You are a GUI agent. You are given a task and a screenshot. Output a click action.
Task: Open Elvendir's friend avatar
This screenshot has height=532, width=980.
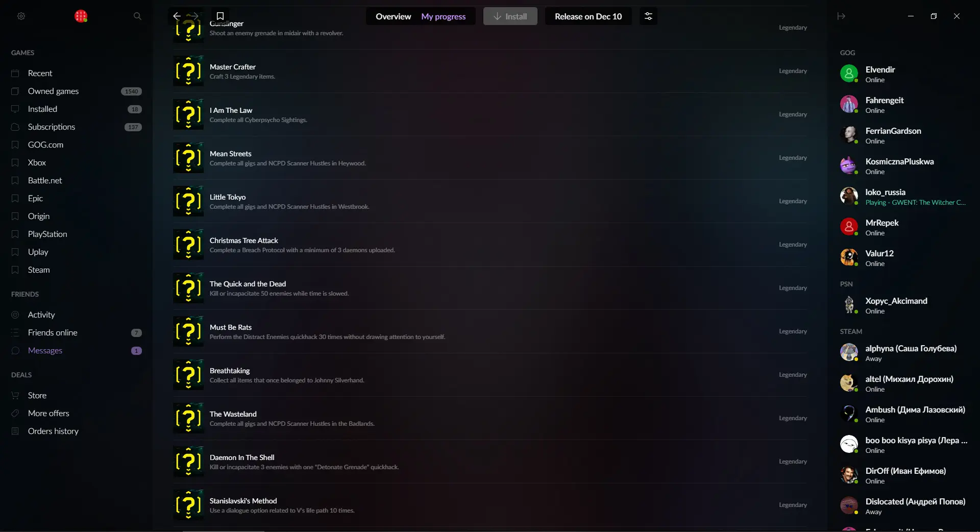pyautogui.click(x=849, y=74)
